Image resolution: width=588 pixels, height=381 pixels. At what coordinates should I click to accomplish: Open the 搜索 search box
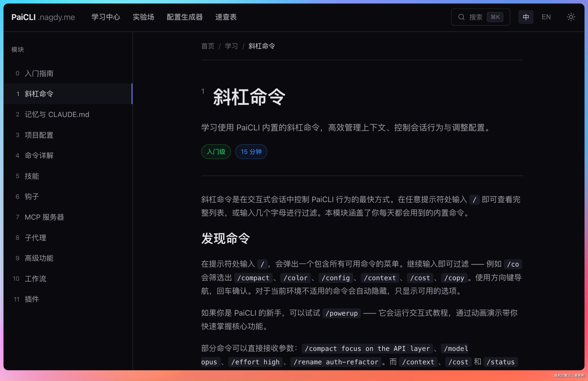coord(480,17)
